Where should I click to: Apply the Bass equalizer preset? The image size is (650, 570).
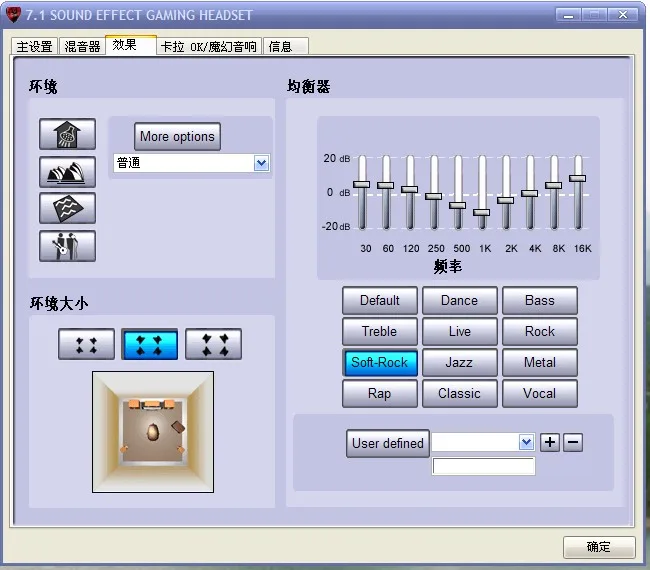click(x=540, y=300)
